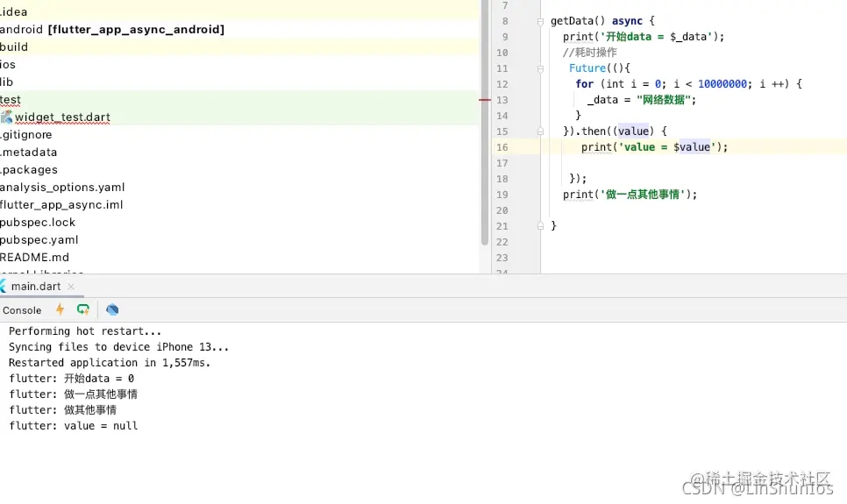Viewport: 847px width, 504px height.
Task: Open flutter_app_async.iml file
Action: 61,205
